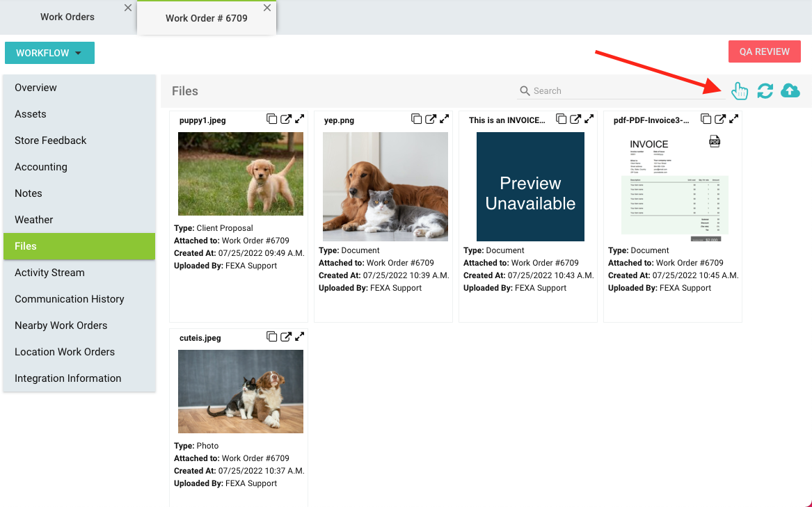Click the puppy1.jpeg thumbnail image

pos(241,174)
